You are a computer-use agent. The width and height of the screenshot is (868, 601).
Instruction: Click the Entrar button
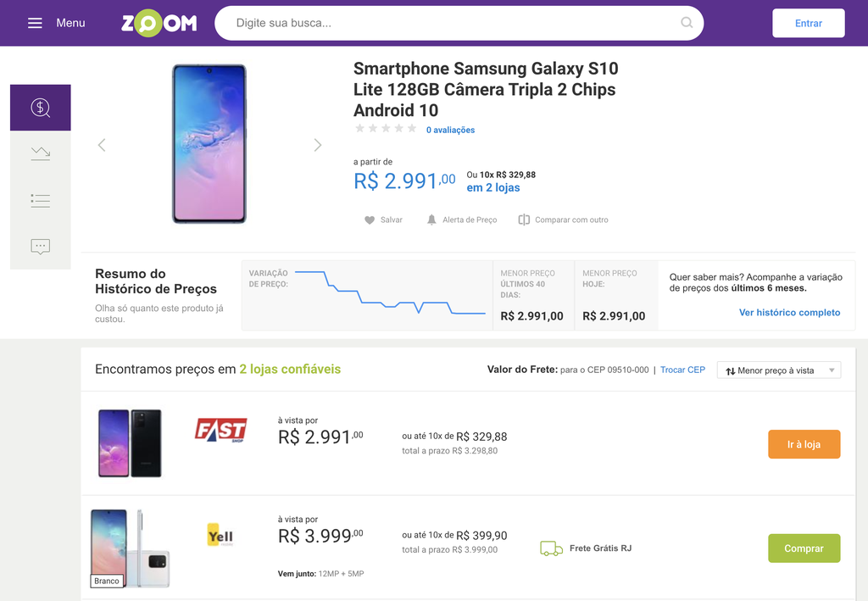coord(808,23)
